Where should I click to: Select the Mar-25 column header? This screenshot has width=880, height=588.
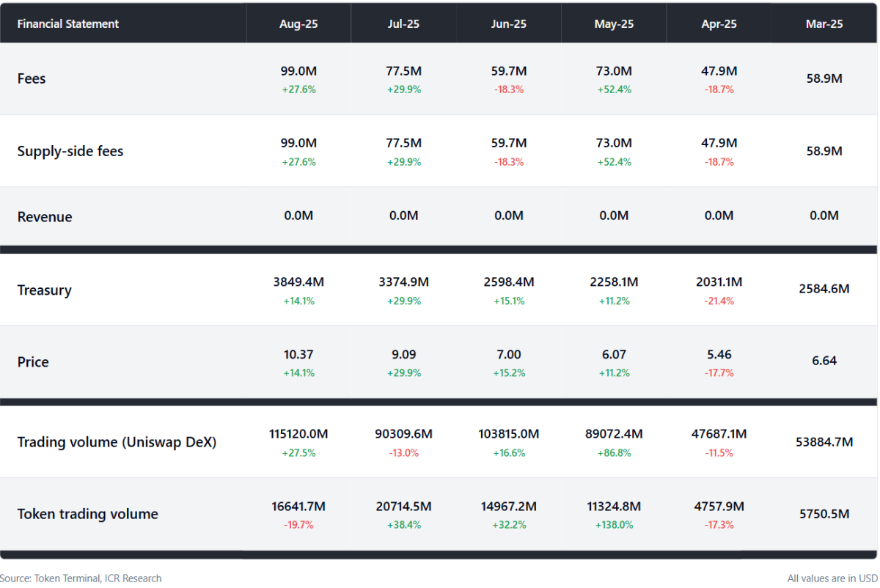click(x=824, y=23)
